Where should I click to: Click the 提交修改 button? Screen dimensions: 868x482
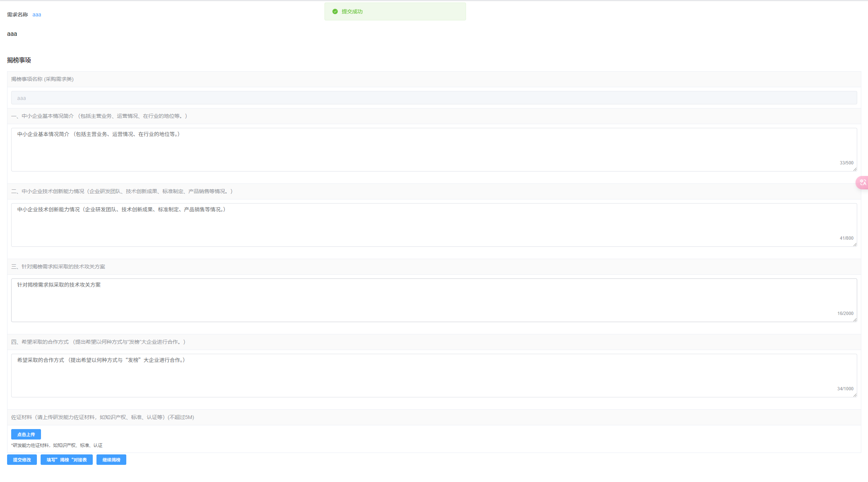tap(22, 460)
